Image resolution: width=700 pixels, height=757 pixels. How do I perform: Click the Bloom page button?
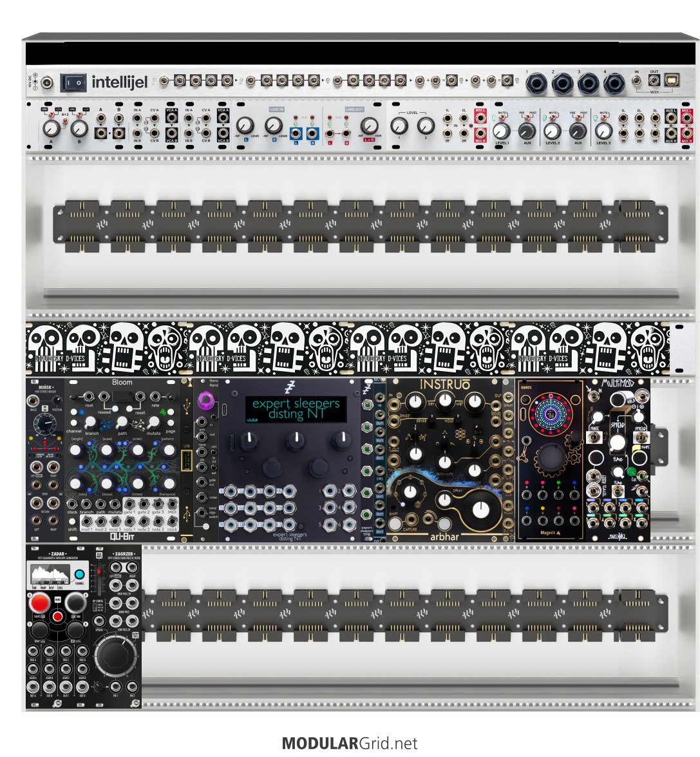pos(170,423)
